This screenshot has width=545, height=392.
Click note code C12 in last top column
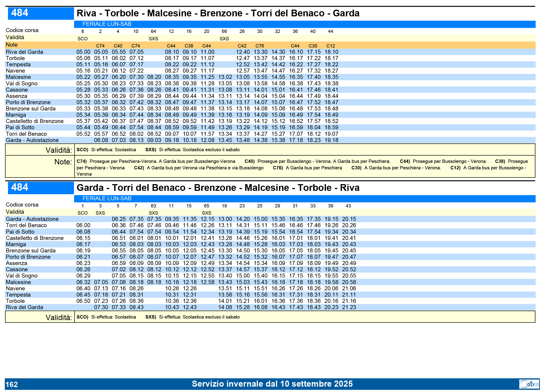point(330,46)
